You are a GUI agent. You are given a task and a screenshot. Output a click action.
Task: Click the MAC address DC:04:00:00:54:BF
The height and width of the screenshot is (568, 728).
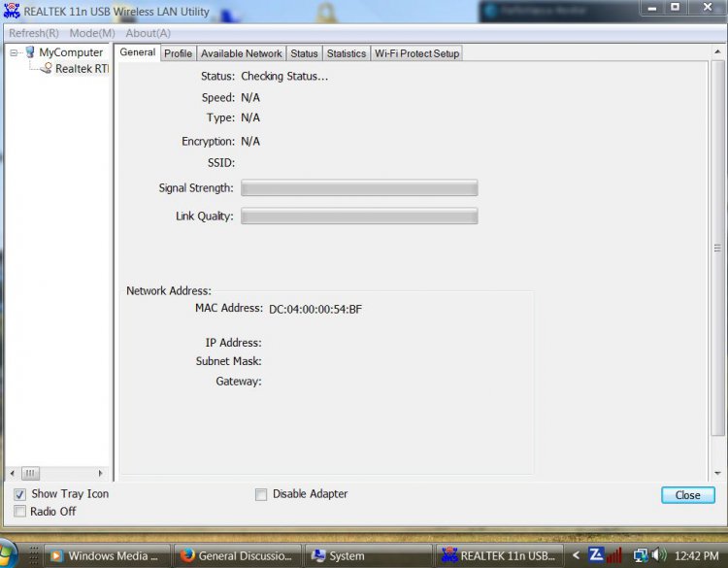point(315,310)
